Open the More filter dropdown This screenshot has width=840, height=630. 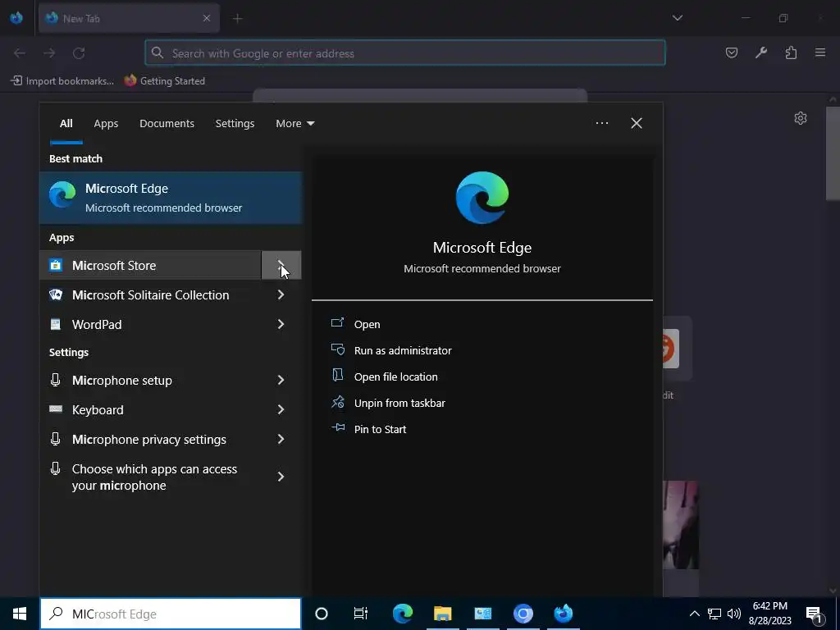[x=295, y=123]
